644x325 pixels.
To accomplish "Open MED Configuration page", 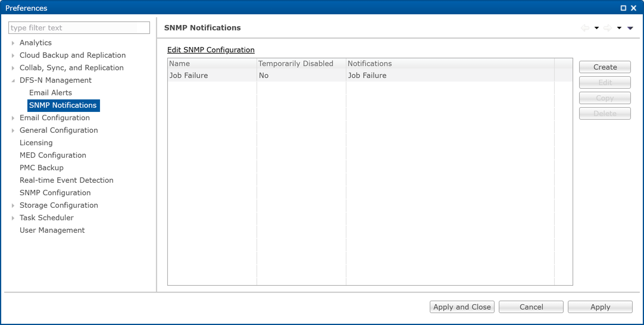I will [x=53, y=155].
